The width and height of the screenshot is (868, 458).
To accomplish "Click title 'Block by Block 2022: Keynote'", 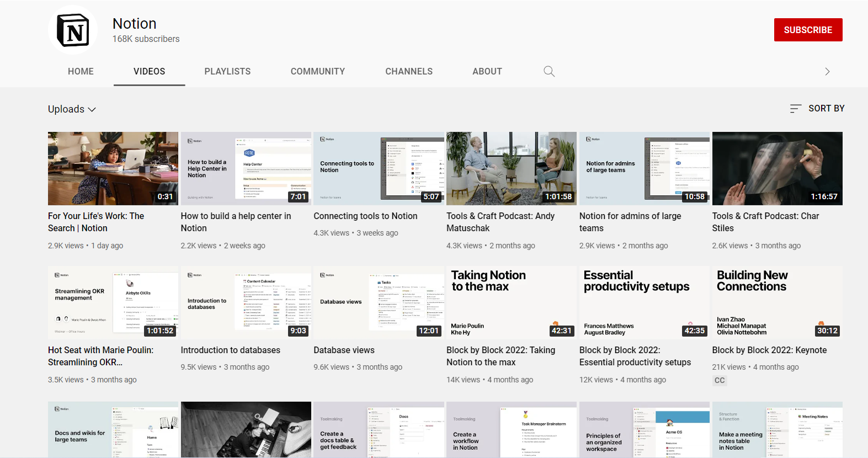I will pyautogui.click(x=769, y=350).
